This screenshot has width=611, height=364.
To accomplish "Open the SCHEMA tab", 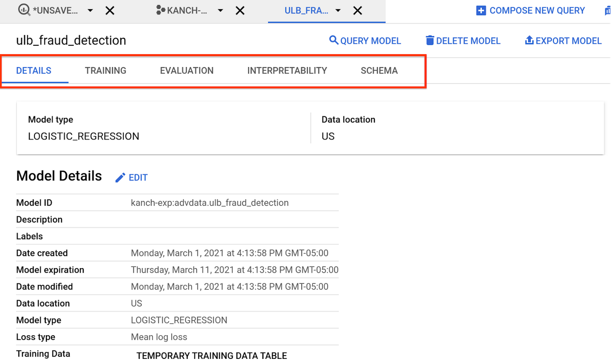I will pos(379,70).
